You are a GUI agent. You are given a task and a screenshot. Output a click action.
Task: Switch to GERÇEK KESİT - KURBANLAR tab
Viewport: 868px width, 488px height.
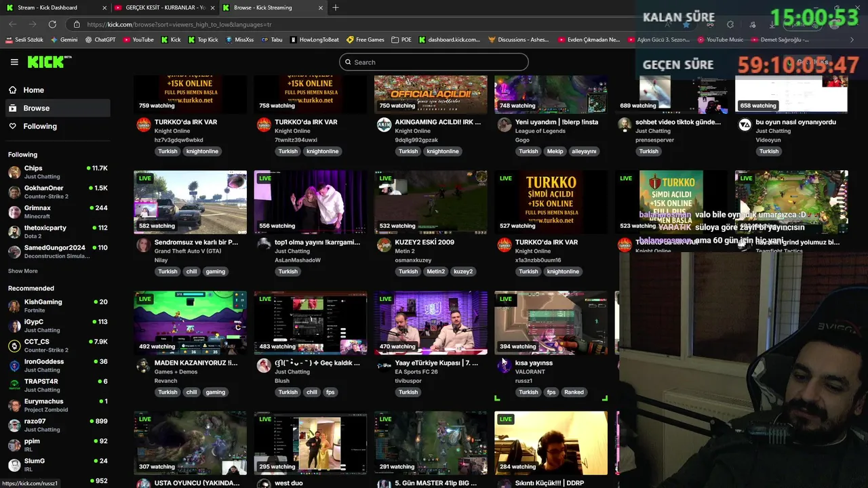click(x=165, y=7)
